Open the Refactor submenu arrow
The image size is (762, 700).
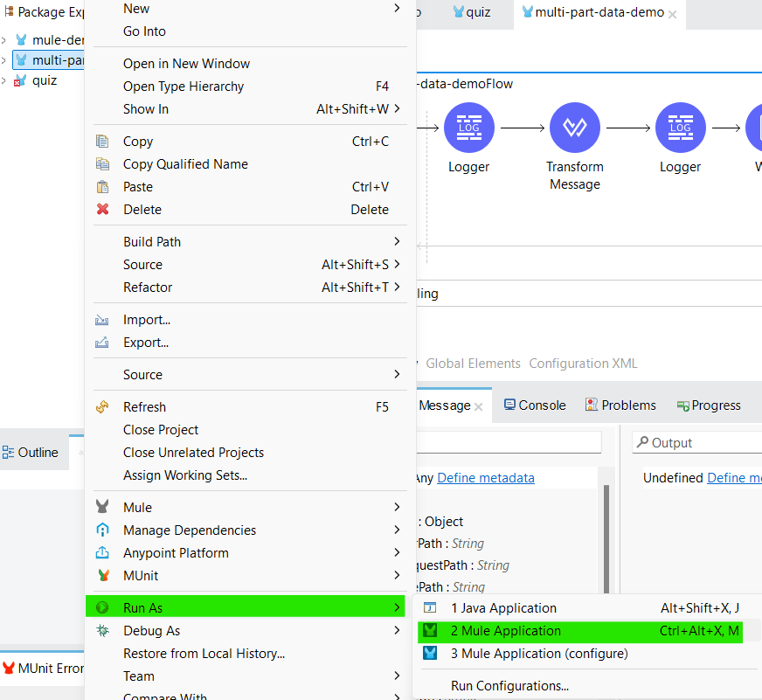pyautogui.click(x=397, y=287)
